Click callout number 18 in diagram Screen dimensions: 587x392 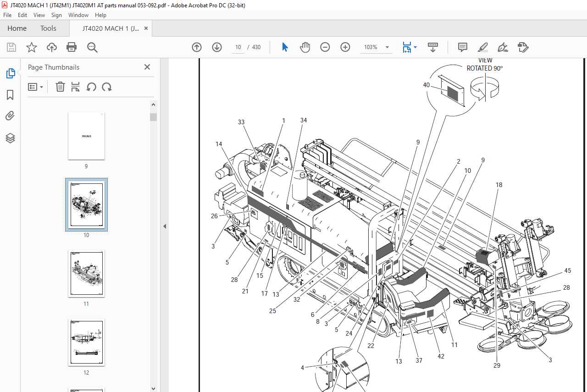[x=499, y=185]
